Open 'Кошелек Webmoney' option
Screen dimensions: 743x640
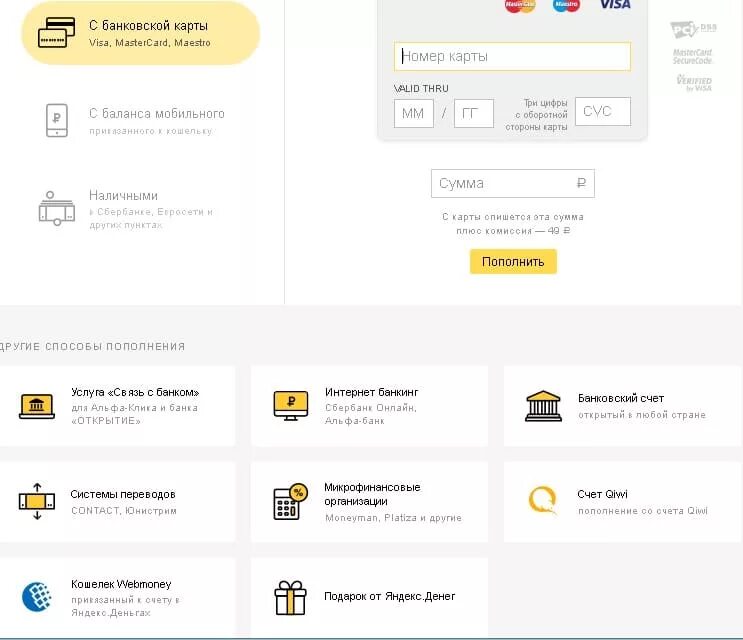[117, 598]
